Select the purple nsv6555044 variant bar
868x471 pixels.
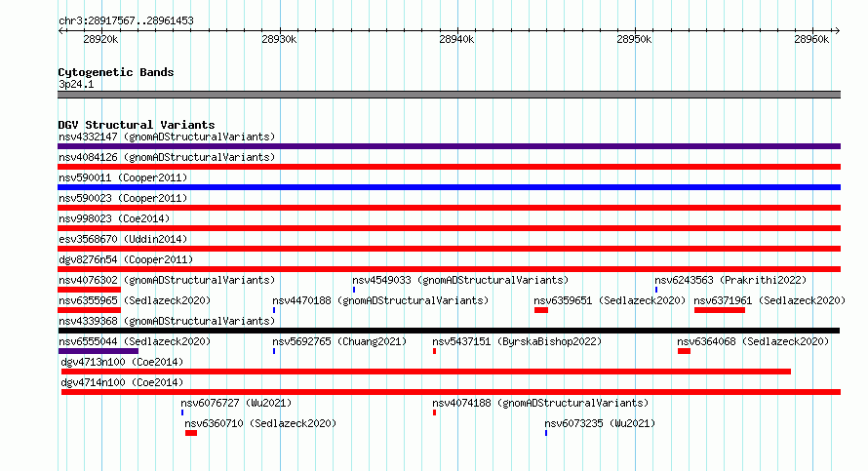click(x=98, y=351)
